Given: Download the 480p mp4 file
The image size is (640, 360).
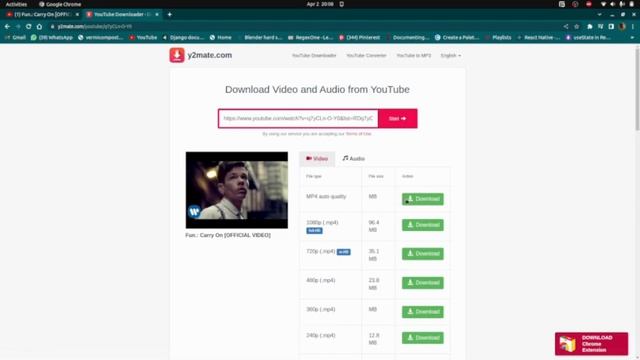Looking at the screenshot, I should click(422, 283).
